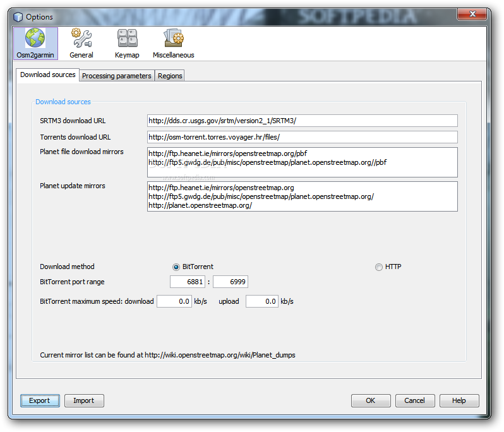Click the Torrents download URL label
The image size is (504, 432).
pyautogui.click(x=75, y=137)
